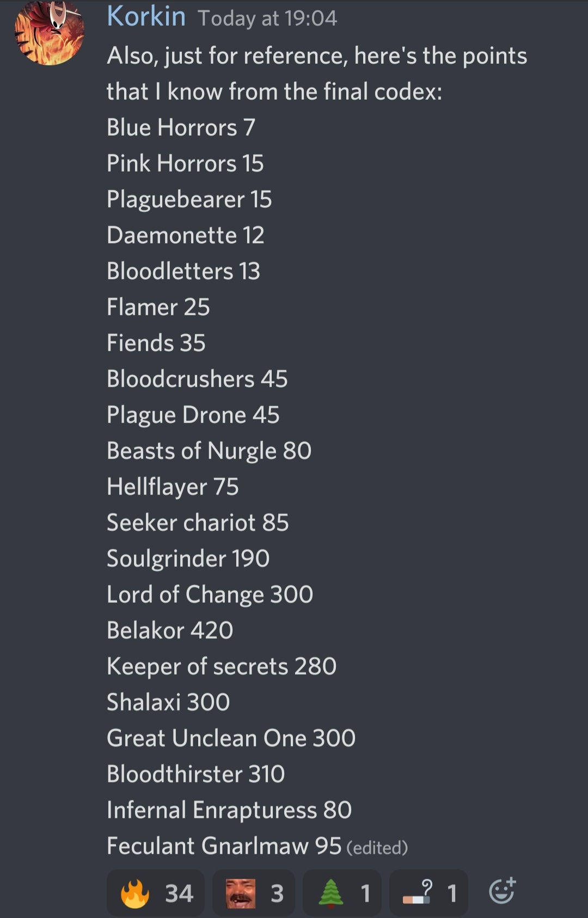Click the 'Soulgrinder 190' line
The image size is (588, 918).
188,559
